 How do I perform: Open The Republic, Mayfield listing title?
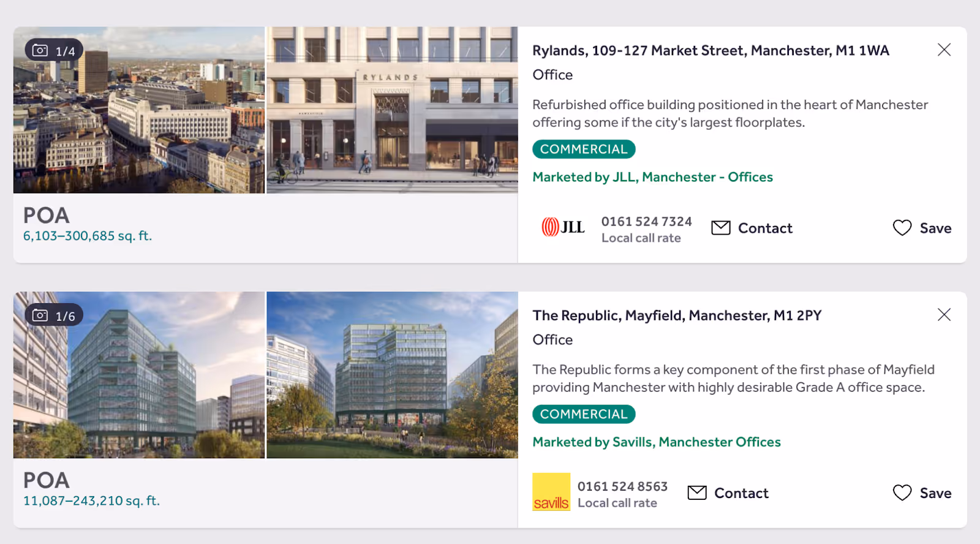point(677,315)
